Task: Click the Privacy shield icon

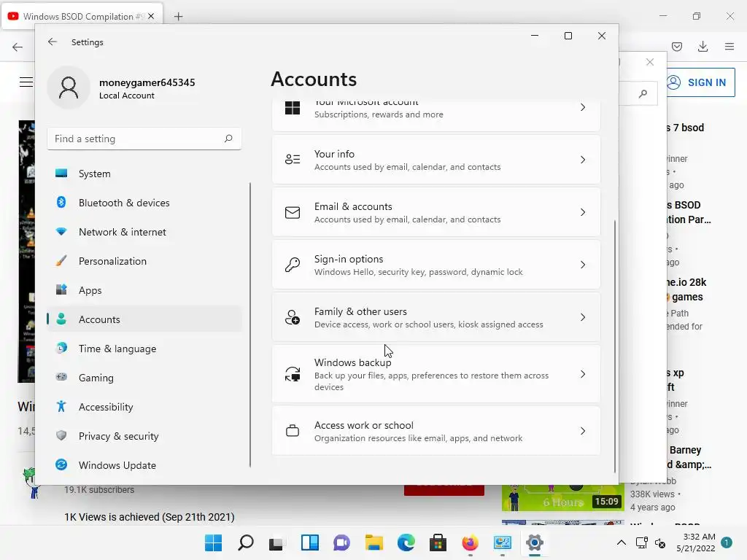Action: click(x=61, y=435)
